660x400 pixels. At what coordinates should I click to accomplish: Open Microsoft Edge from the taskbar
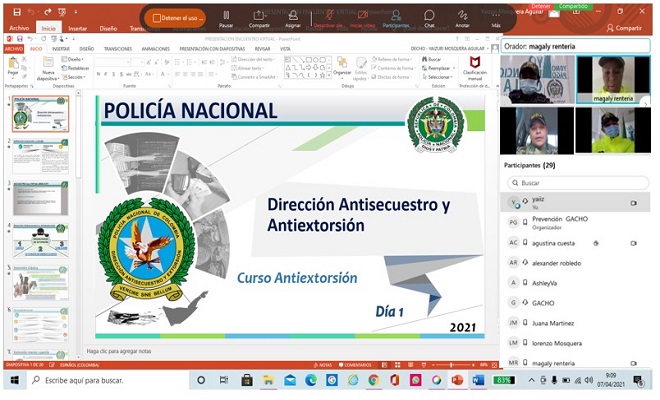tap(311, 380)
